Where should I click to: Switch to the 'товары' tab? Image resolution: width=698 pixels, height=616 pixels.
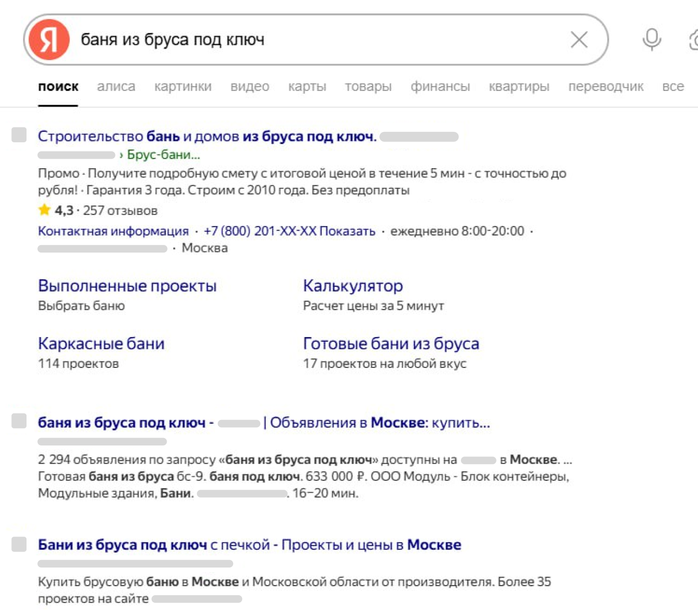pos(368,86)
